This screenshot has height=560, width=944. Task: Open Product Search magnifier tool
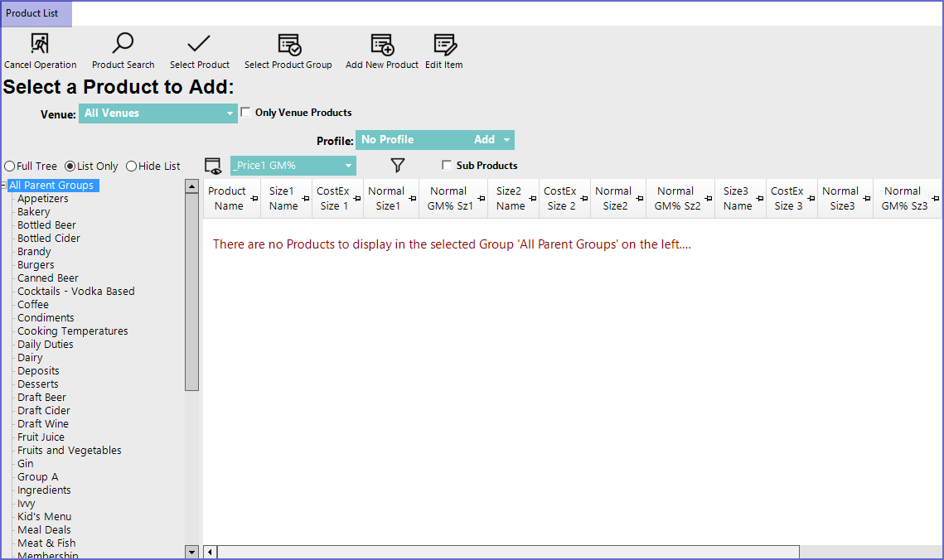coord(123,44)
